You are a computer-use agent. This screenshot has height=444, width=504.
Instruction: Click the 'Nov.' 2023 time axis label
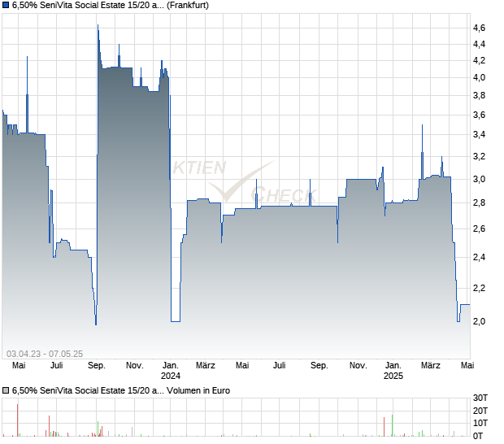pyautogui.click(x=134, y=366)
